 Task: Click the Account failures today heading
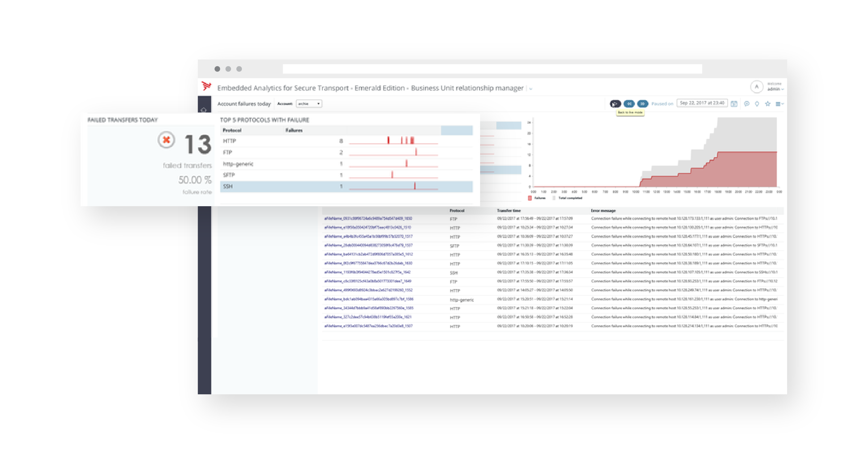(244, 104)
